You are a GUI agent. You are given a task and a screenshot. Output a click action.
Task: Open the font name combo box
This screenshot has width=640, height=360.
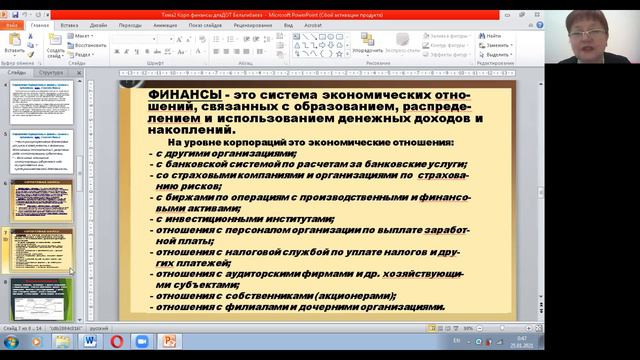(x=134, y=39)
